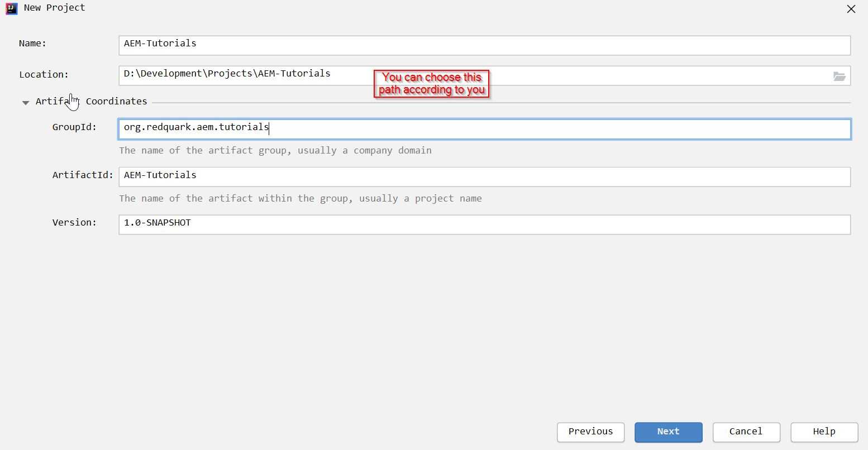Click the Name label on the left
This screenshot has width=868, height=450.
[x=32, y=43]
